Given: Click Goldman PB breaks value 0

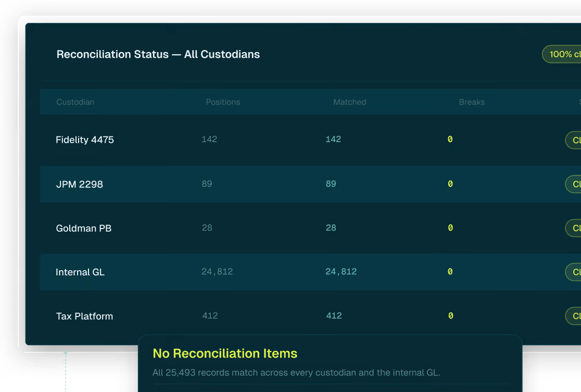Looking at the screenshot, I should click(x=450, y=228).
